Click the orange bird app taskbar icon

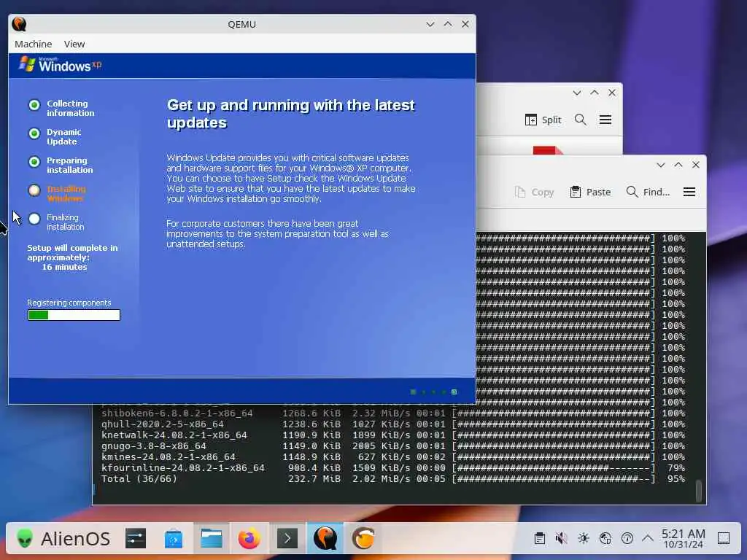point(363,539)
